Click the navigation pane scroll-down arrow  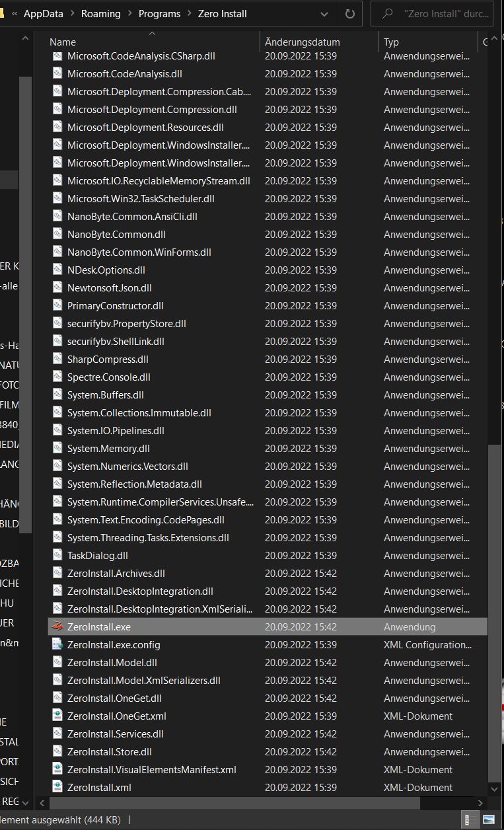(25, 802)
